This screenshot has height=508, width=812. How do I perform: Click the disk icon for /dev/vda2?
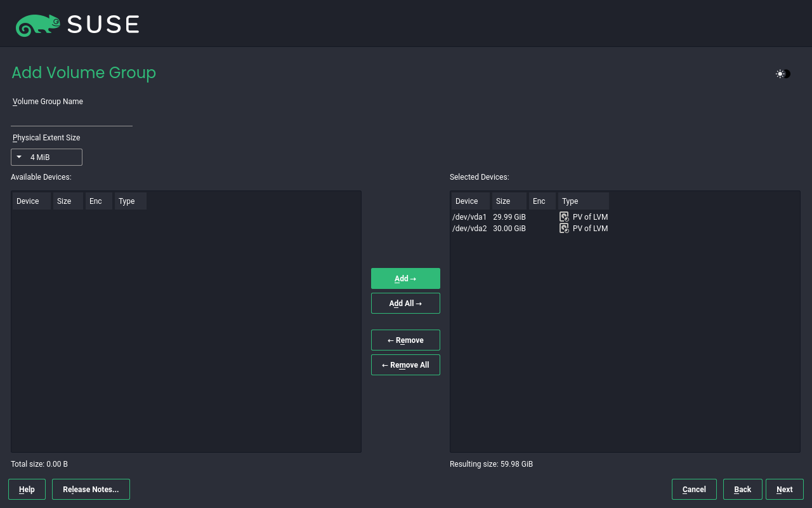click(x=564, y=229)
